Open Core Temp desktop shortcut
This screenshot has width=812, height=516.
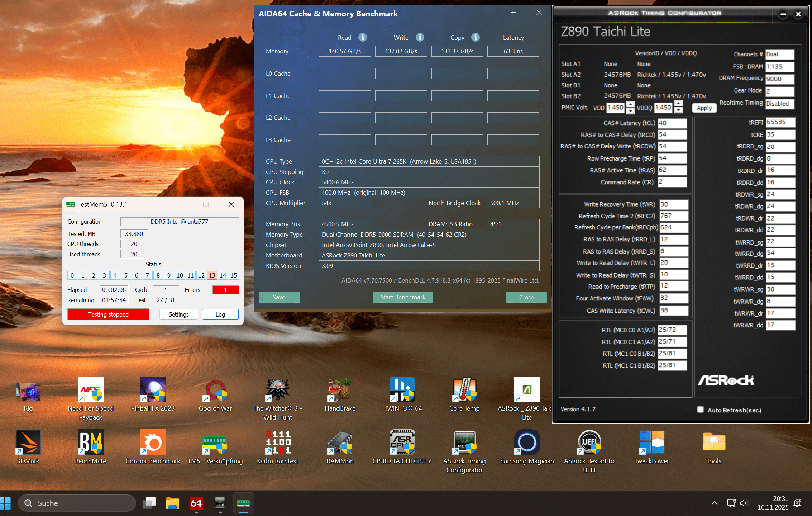pos(464,389)
